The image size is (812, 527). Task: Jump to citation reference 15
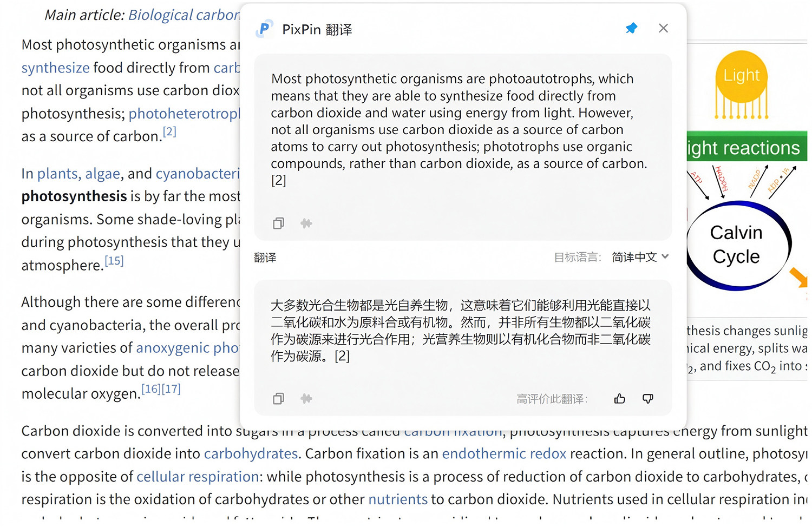[114, 261]
